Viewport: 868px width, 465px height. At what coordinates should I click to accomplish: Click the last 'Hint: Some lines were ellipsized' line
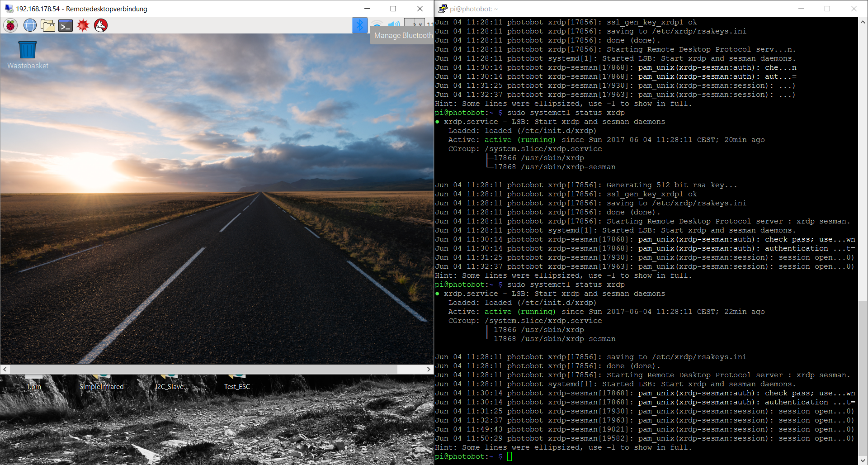(563, 447)
